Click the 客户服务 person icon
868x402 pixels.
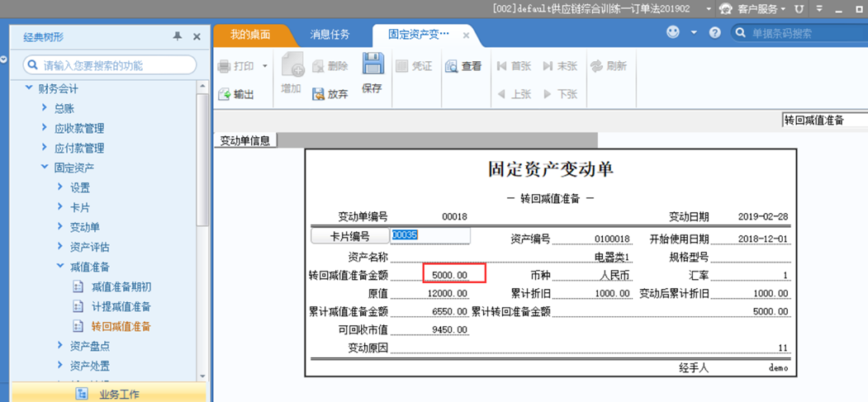(726, 9)
